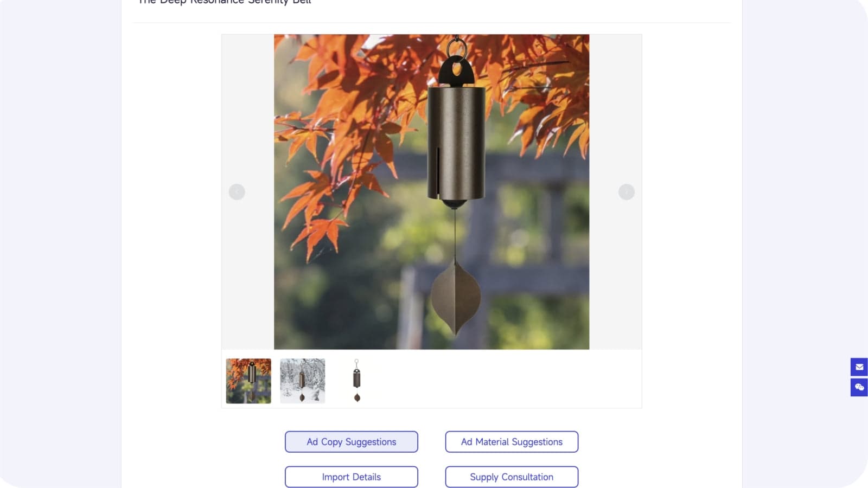
Task: Click the Import Details button
Action: [352, 477]
